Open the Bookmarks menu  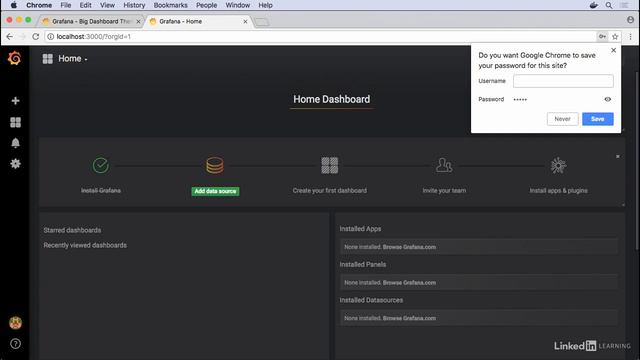point(171,5)
